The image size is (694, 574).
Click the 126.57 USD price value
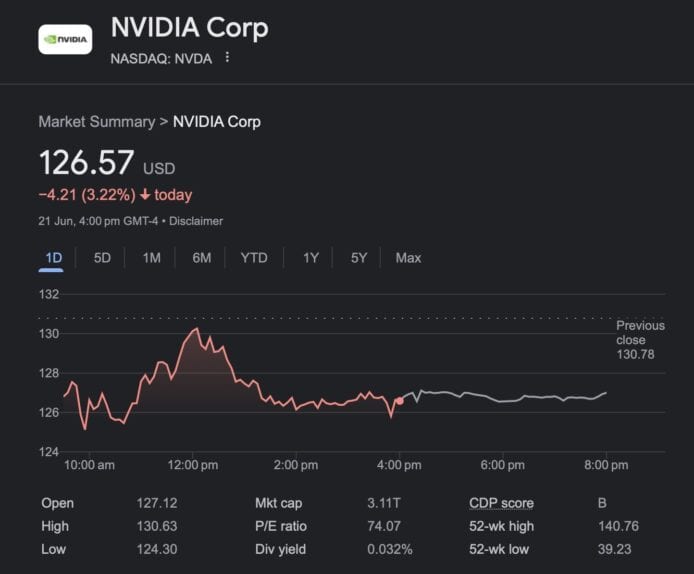[88, 165]
